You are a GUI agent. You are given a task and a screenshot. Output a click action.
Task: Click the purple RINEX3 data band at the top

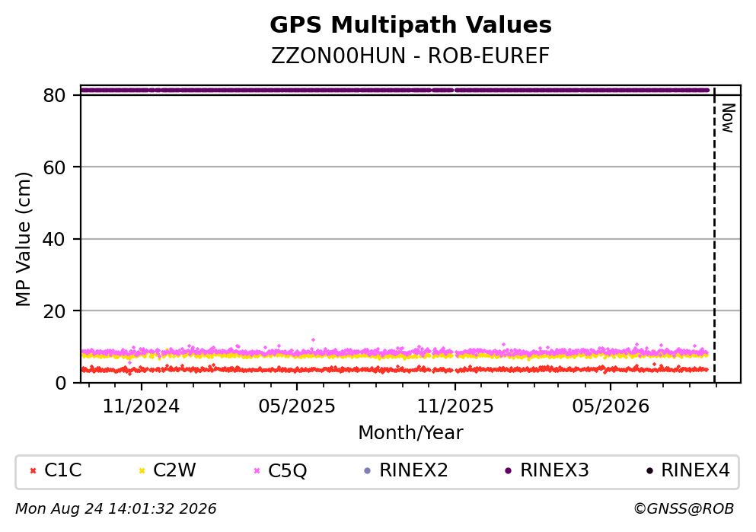395,90
